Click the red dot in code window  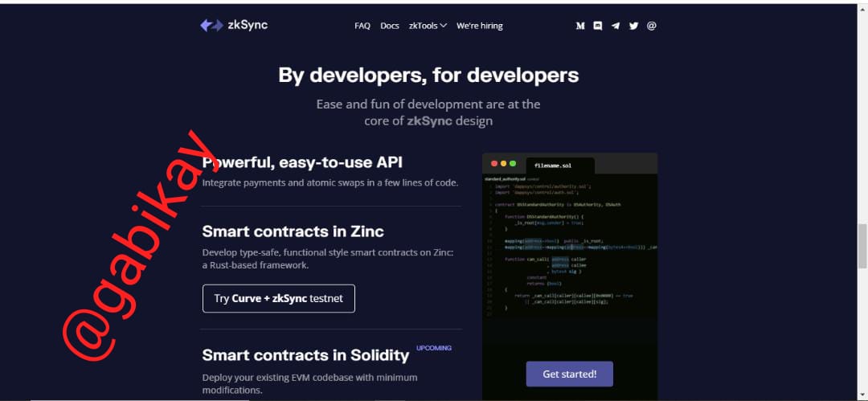494,163
